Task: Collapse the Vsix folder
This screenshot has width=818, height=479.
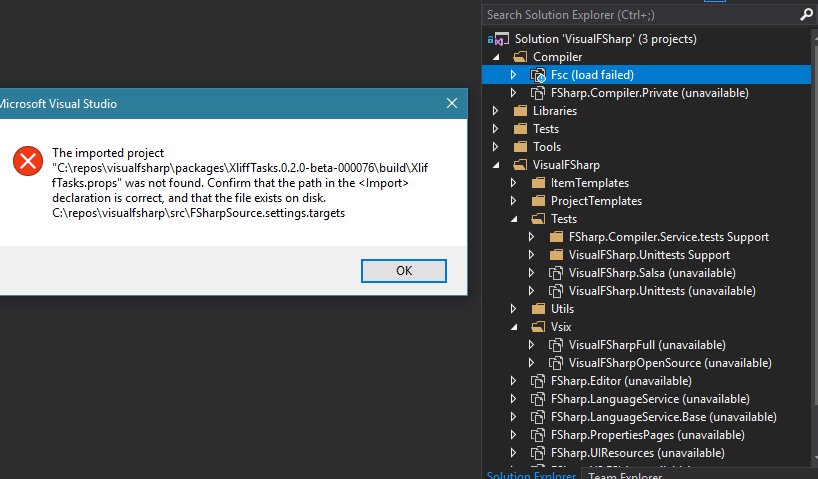Action: click(x=513, y=327)
